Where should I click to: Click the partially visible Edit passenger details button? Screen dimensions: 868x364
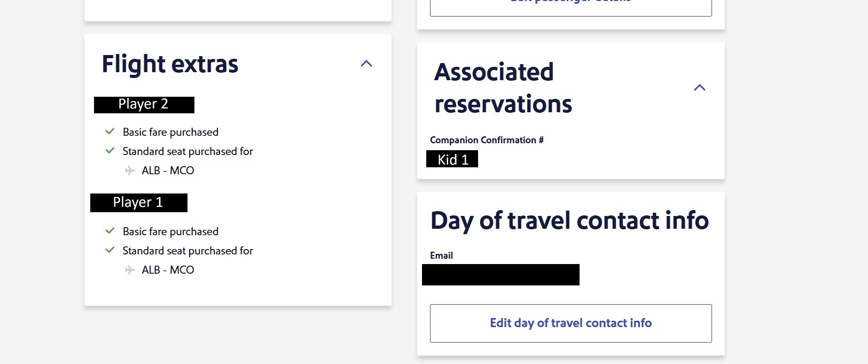click(570, 5)
